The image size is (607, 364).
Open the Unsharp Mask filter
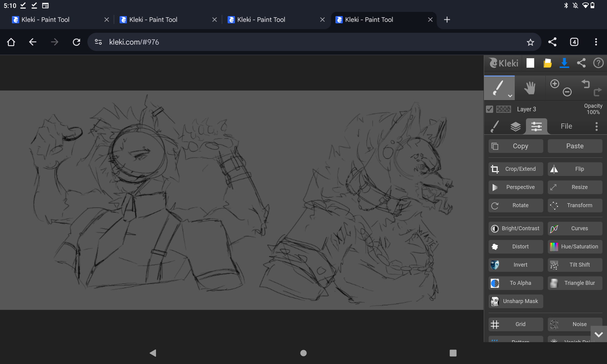coord(516,301)
